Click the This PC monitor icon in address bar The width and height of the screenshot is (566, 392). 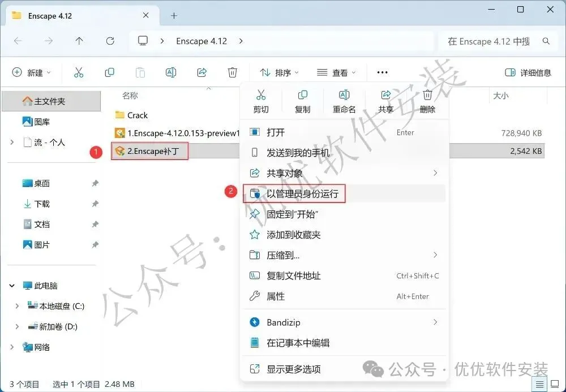[x=143, y=41]
